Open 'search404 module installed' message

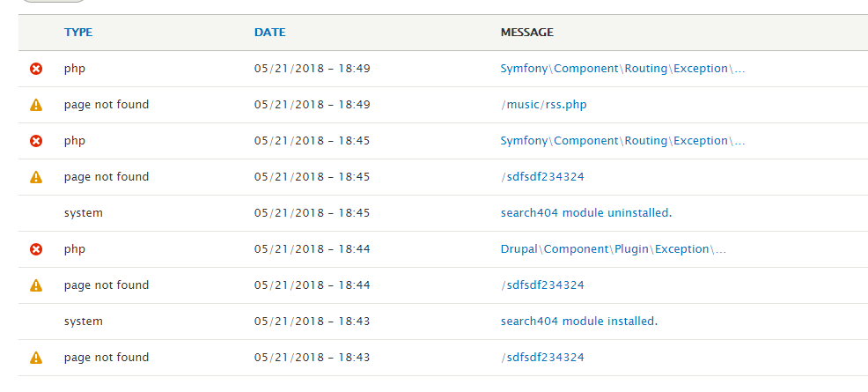(x=578, y=322)
